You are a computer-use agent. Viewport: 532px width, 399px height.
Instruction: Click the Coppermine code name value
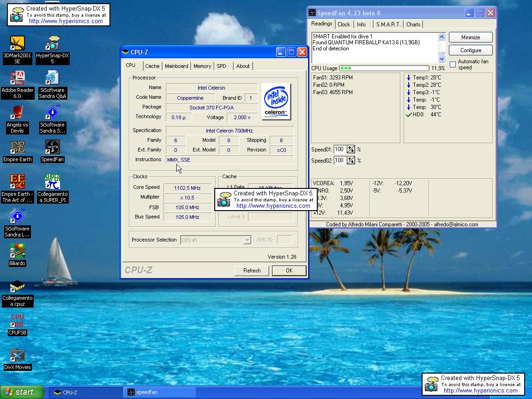[x=190, y=98]
